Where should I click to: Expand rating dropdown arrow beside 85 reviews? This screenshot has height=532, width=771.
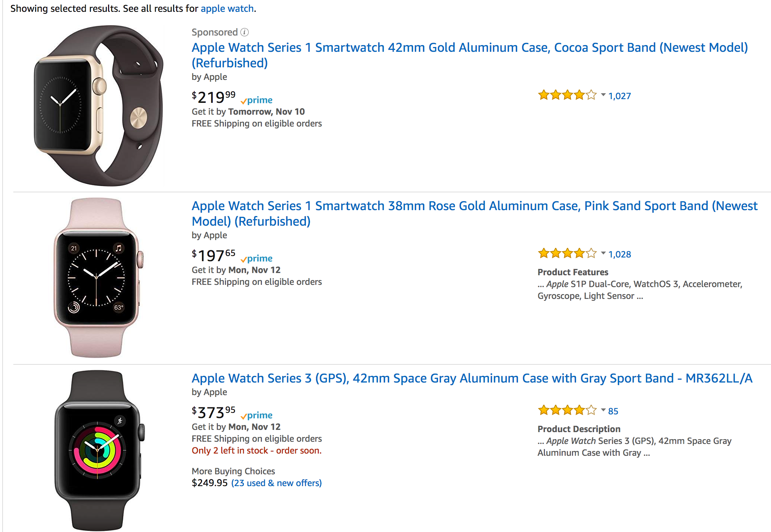[x=603, y=410]
